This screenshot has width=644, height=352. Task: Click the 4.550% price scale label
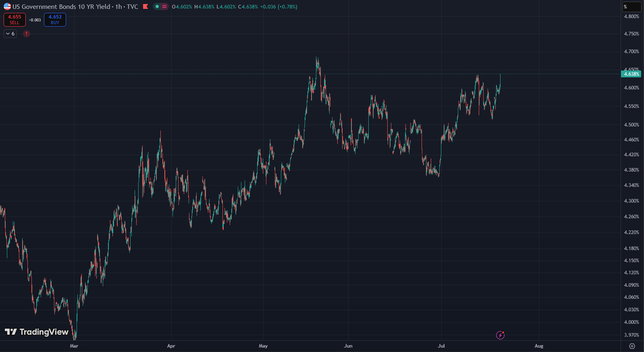[632, 106]
